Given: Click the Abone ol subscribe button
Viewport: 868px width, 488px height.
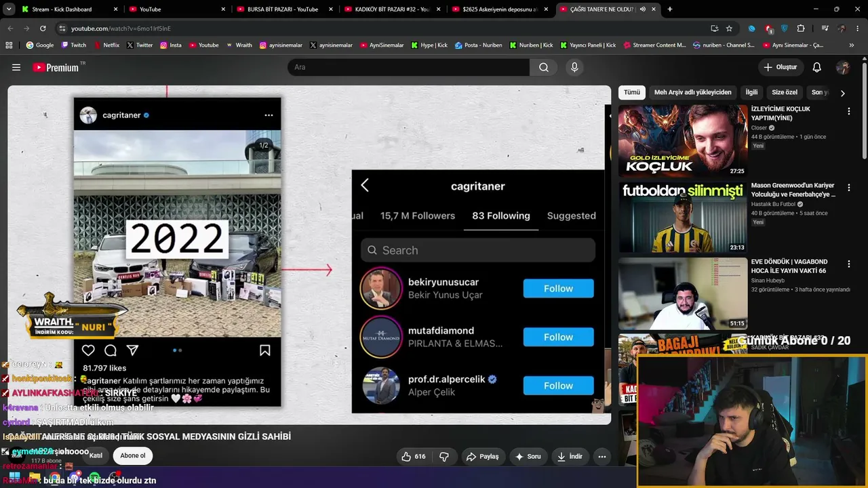Looking at the screenshot, I should [x=133, y=455].
